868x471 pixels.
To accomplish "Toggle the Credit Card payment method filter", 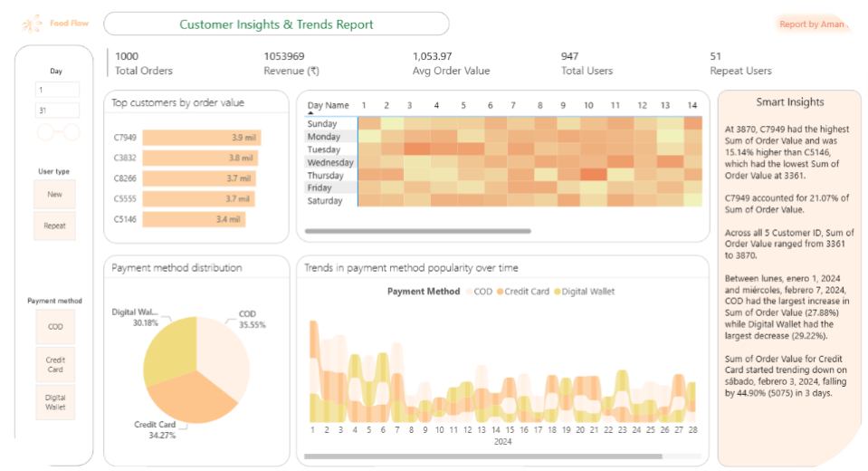I will pyautogui.click(x=55, y=364).
